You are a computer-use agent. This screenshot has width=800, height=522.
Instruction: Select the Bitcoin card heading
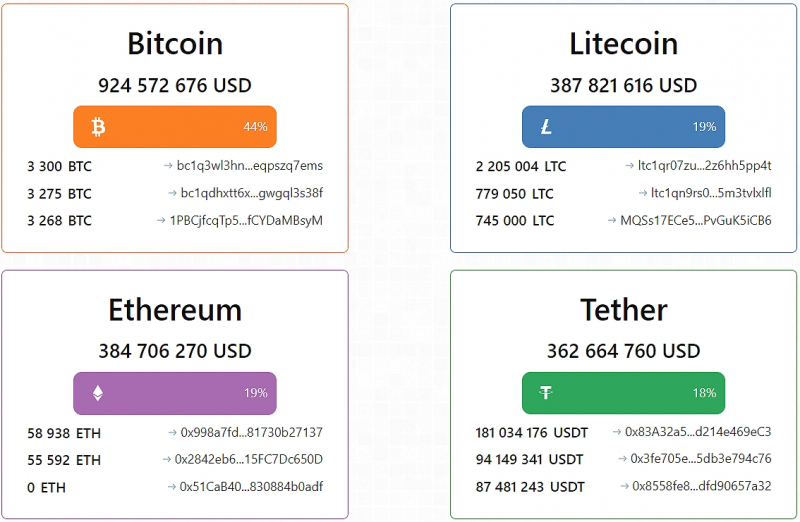(x=175, y=44)
